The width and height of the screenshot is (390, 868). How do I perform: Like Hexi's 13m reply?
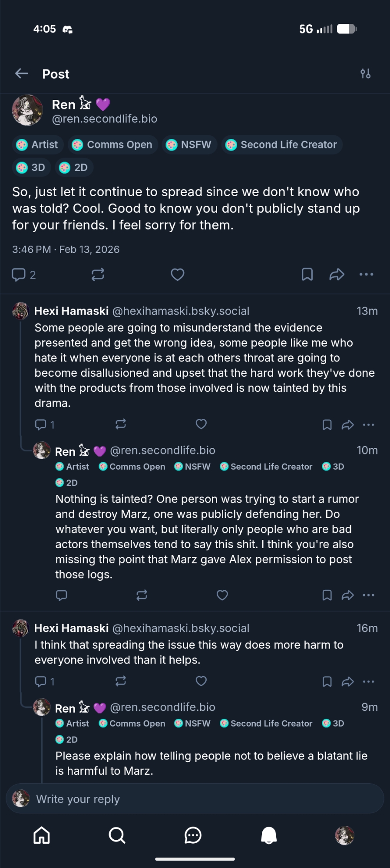(201, 424)
